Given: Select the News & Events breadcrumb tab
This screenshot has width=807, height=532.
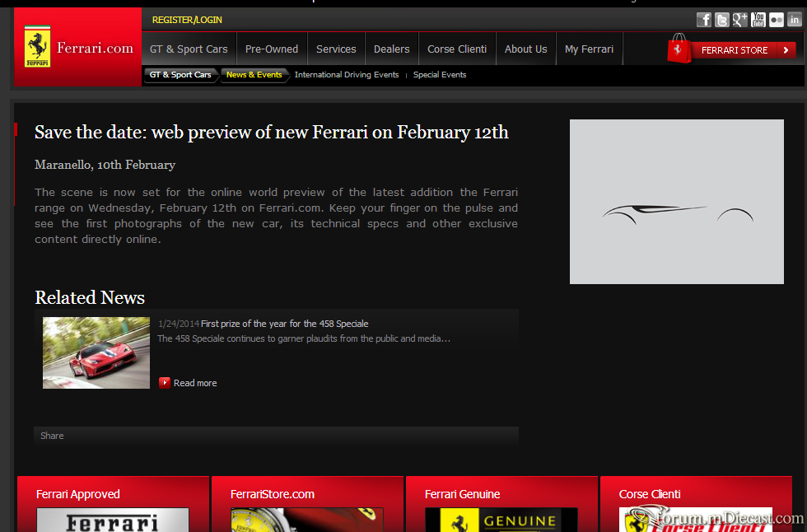Looking at the screenshot, I should click(x=254, y=75).
